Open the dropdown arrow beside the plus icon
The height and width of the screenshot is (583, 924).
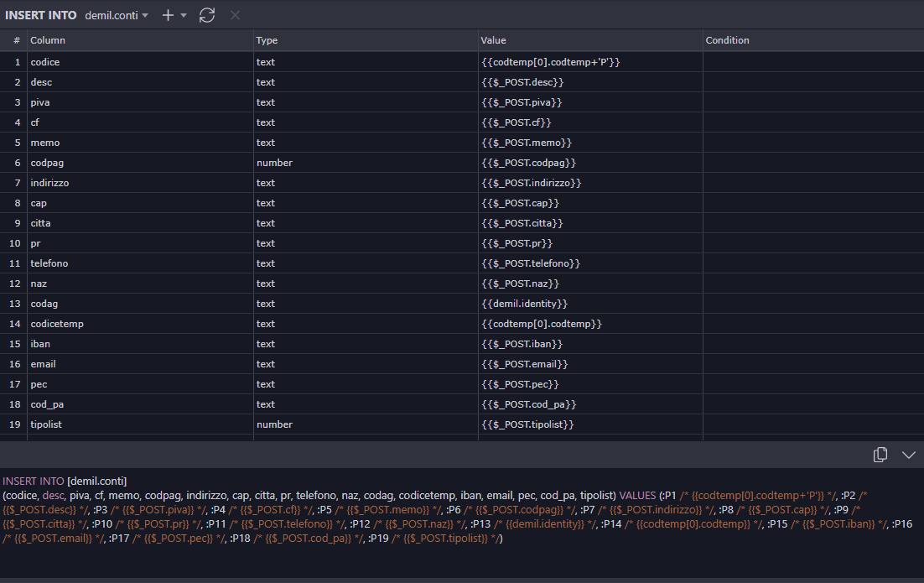[184, 15]
